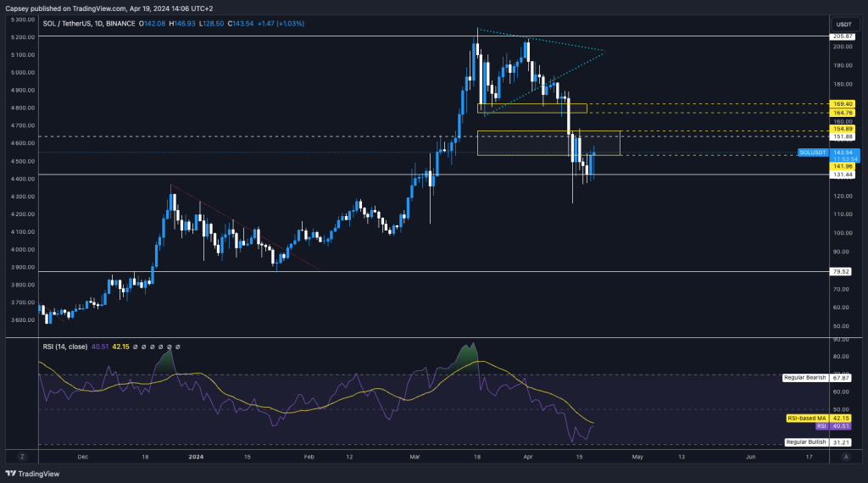Screen dimensions: 868x483
Task: Click the 2024 label on the time axis
Action: (196, 456)
